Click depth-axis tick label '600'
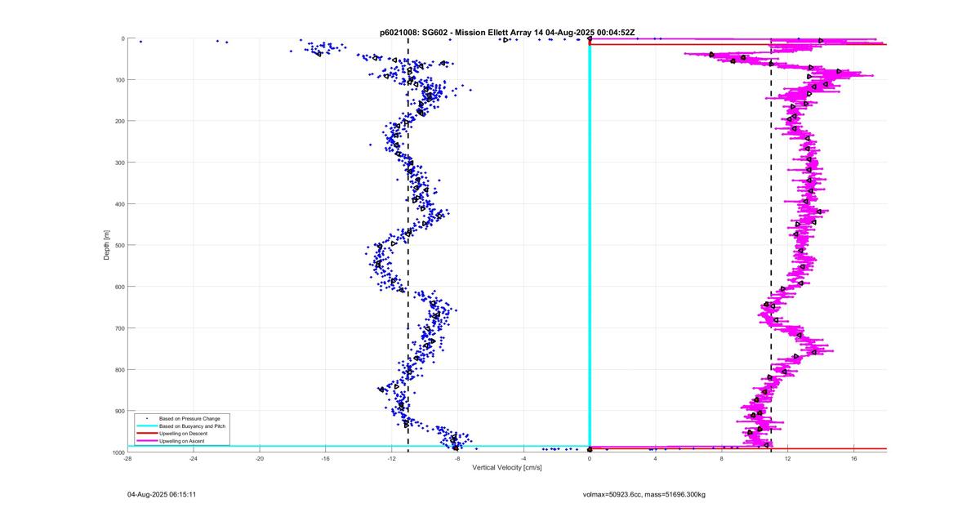 pyautogui.click(x=118, y=287)
